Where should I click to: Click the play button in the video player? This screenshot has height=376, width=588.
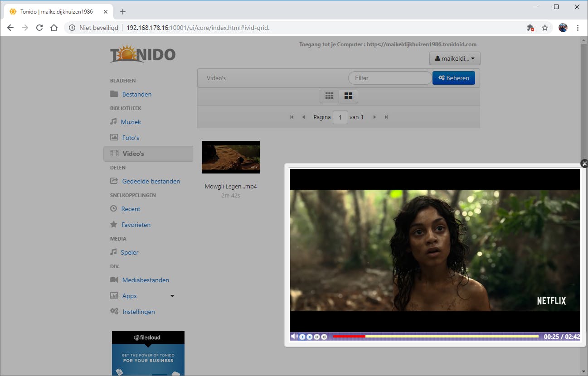[302, 337]
